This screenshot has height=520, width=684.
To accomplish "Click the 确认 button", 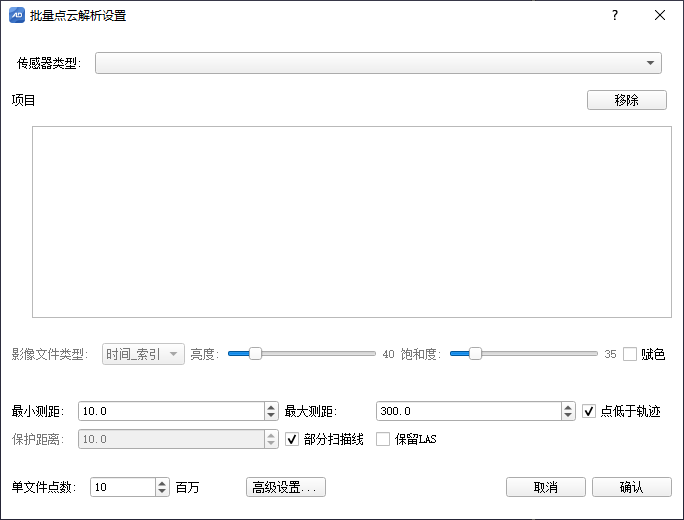I will click(x=632, y=487).
